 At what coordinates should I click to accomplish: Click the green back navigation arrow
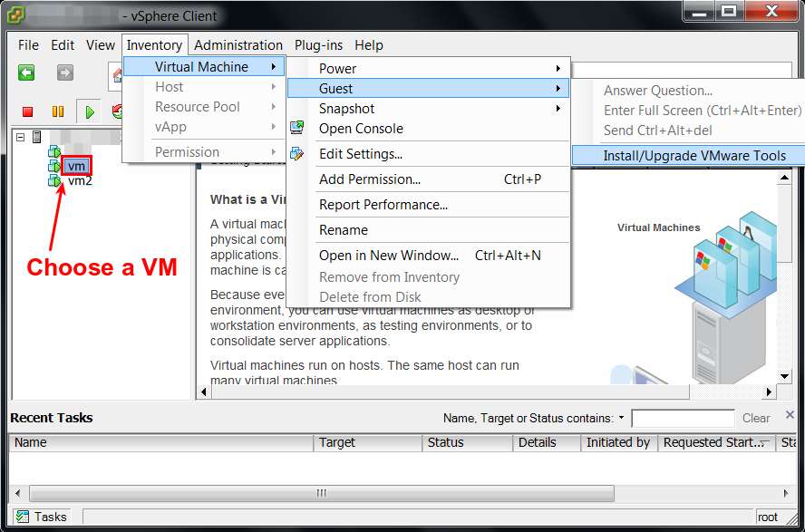coord(26,73)
